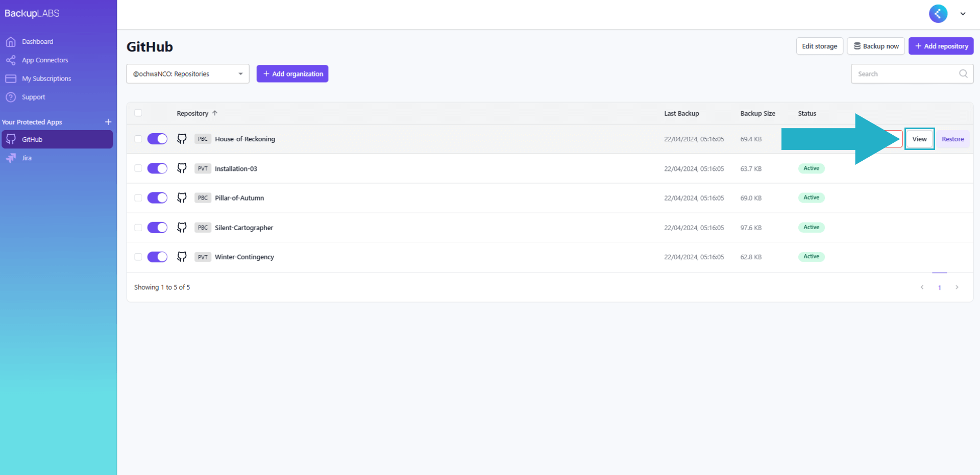The width and height of the screenshot is (980, 475).
Task: Click the 97.6 KB backup size
Action: click(751, 228)
